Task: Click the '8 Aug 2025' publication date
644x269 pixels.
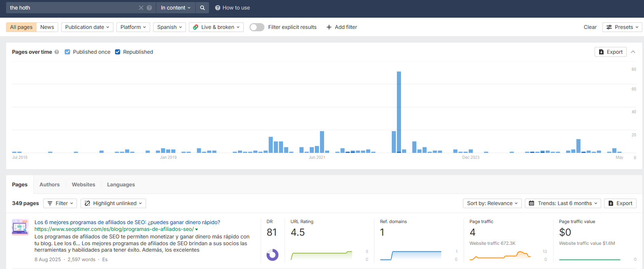Action: 48,259
